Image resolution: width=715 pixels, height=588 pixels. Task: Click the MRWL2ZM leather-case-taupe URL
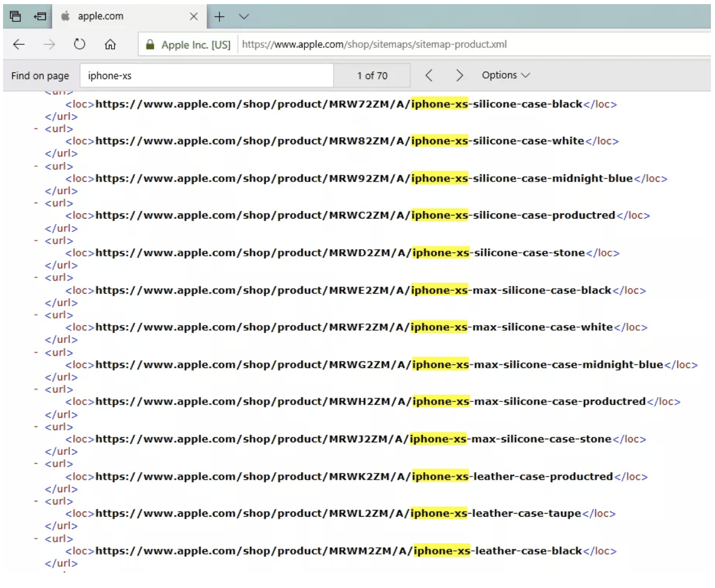338,514
